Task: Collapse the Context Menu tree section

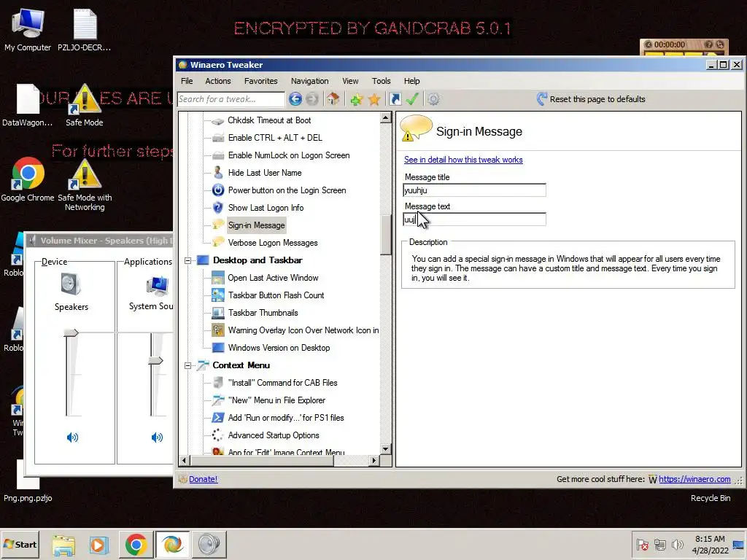Action: pyautogui.click(x=187, y=366)
